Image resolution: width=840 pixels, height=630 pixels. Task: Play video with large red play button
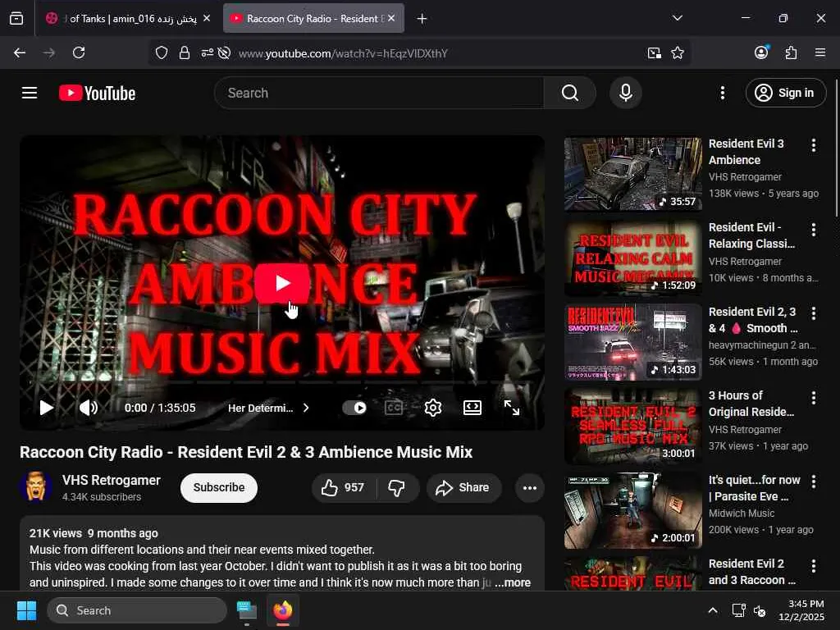tap(282, 283)
